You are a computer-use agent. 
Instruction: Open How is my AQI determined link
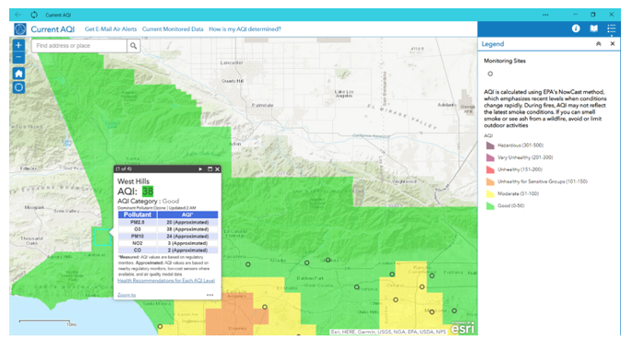(245, 29)
